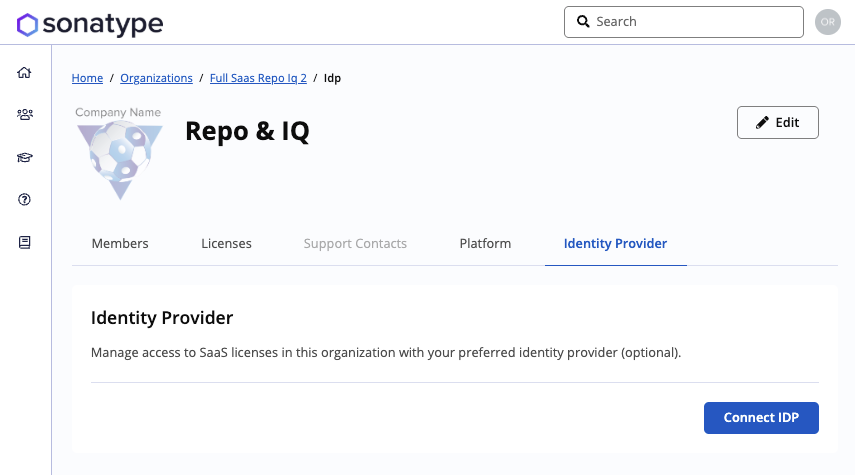This screenshot has width=855, height=475.
Task: Open the graduation cap learning icon
Action: tap(25, 158)
